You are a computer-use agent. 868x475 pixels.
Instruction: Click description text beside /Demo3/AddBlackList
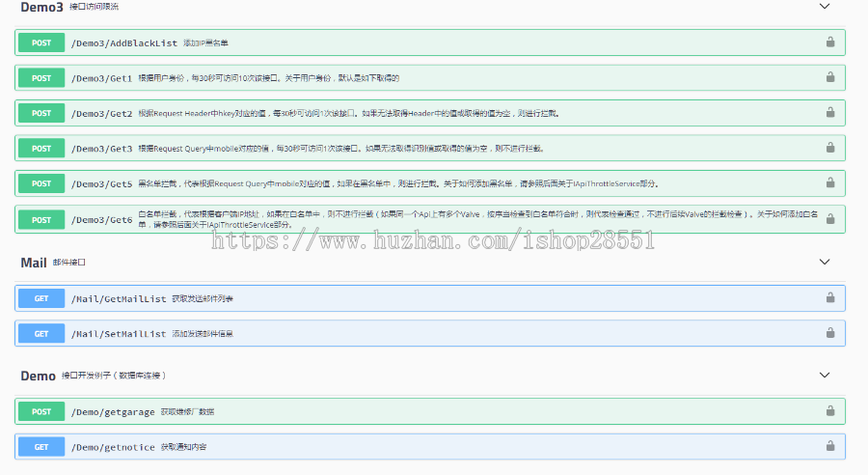(x=205, y=42)
